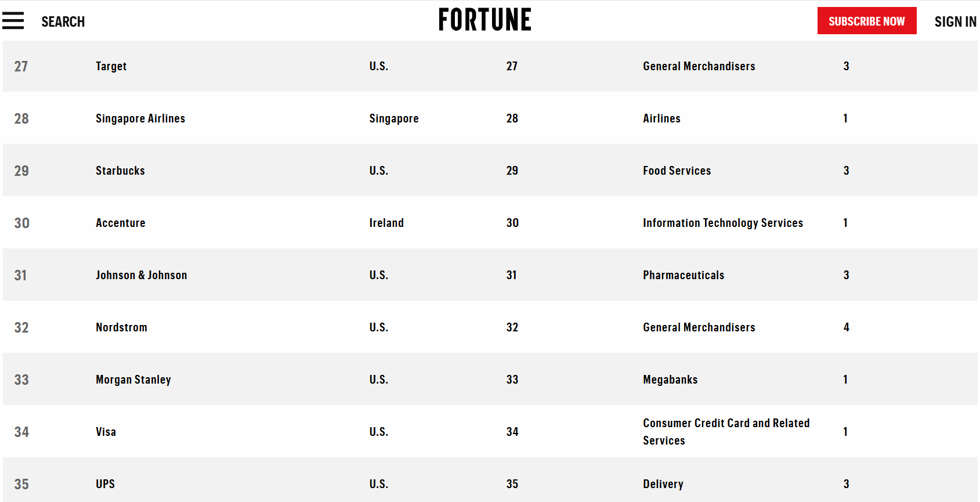Click Consumer Credit Card and Related Services
This screenshot has height=502, width=980.
click(x=726, y=432)
